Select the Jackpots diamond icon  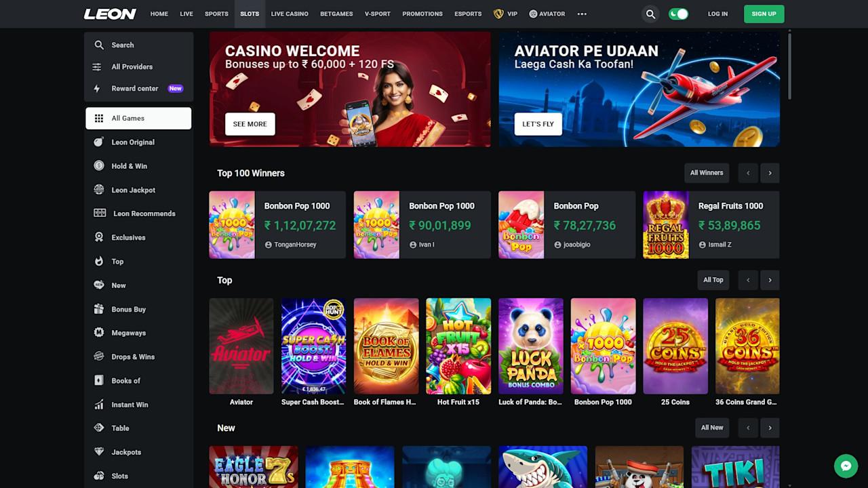tap(99, 452)
